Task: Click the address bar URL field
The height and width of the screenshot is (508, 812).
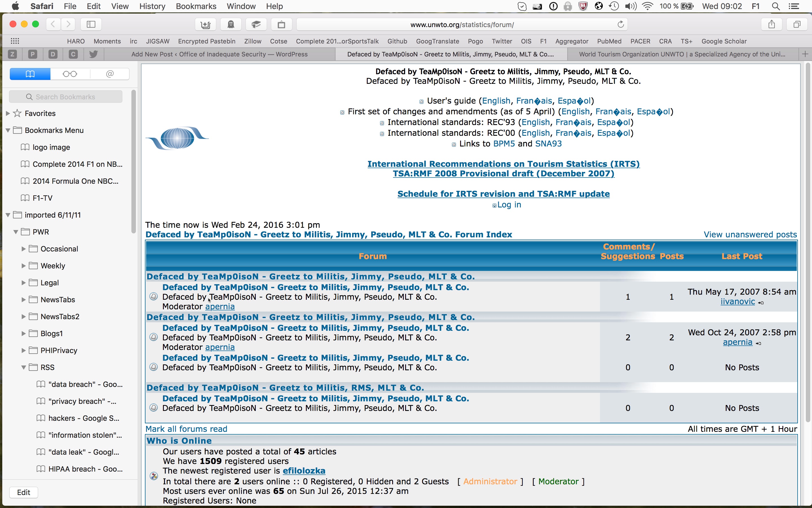Action: [462, 24]
